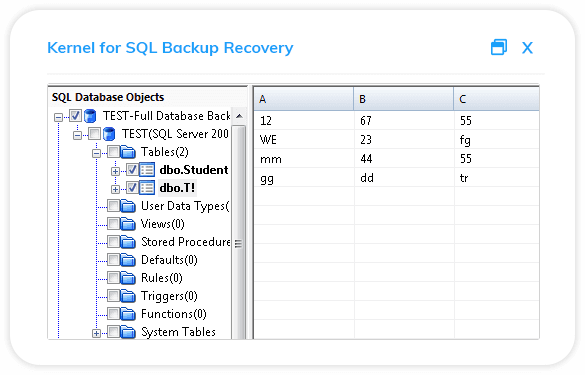Select the Rules(0) tree label

(x=162, y=278)
